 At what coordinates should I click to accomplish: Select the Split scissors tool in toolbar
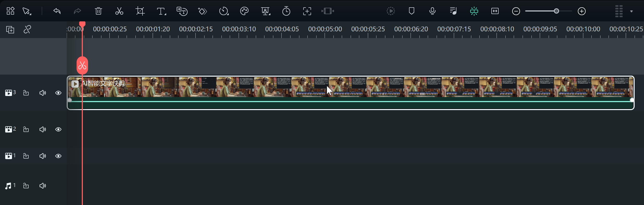pyautogui.click(x=119, y=11)
